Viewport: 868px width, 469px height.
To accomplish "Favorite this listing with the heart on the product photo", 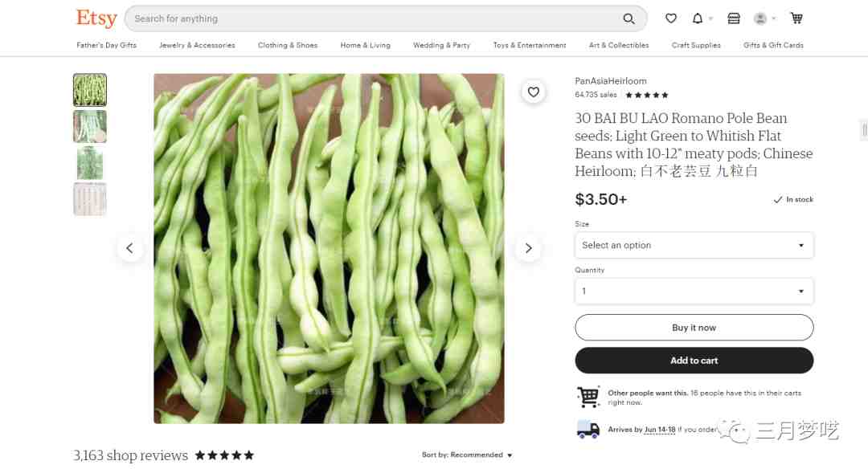I will (534, 92).
